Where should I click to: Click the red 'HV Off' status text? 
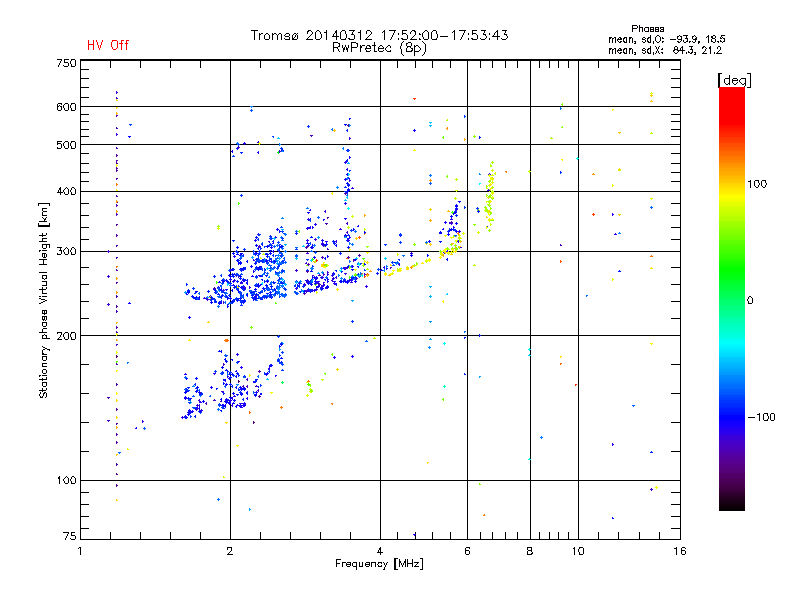[x=108, y=45]
